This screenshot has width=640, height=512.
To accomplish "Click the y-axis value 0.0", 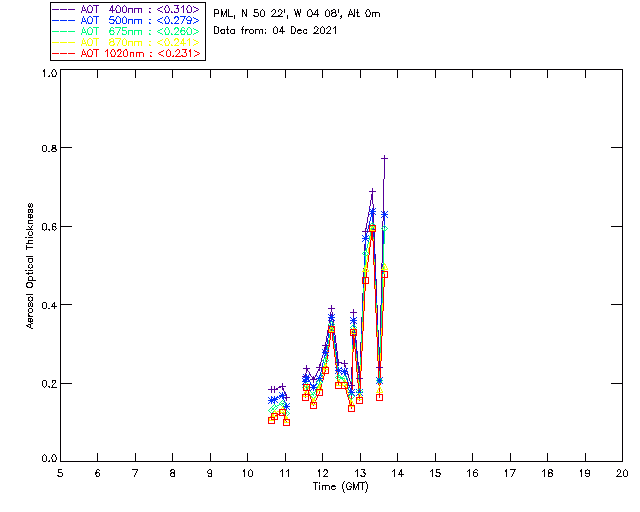I will click(x=49, y=459).
